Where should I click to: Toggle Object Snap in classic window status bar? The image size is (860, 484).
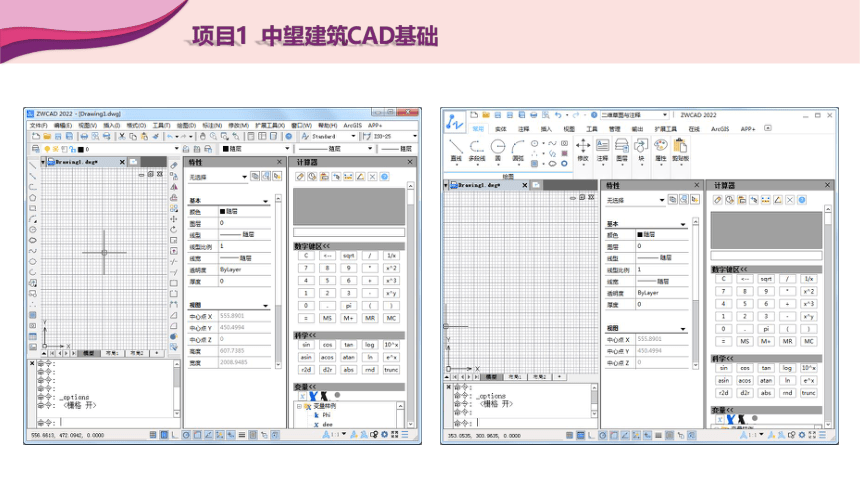(197, 435)
